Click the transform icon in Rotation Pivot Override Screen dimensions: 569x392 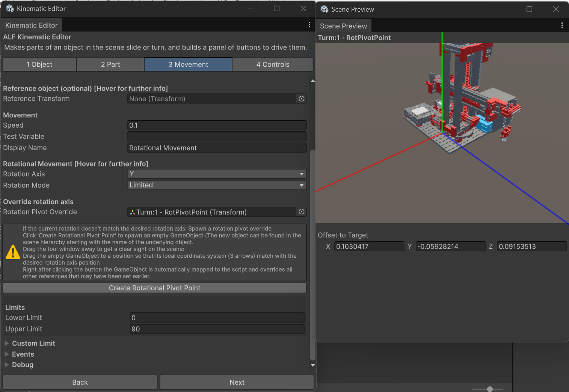132,212
